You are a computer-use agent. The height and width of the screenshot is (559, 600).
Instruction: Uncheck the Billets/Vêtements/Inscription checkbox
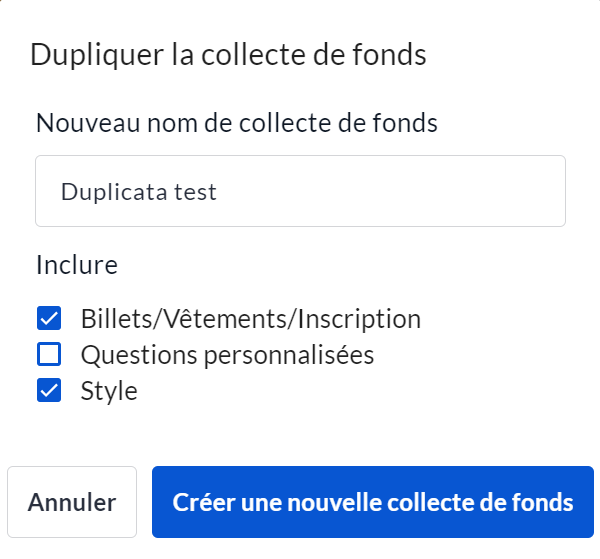tap(49, 319)
